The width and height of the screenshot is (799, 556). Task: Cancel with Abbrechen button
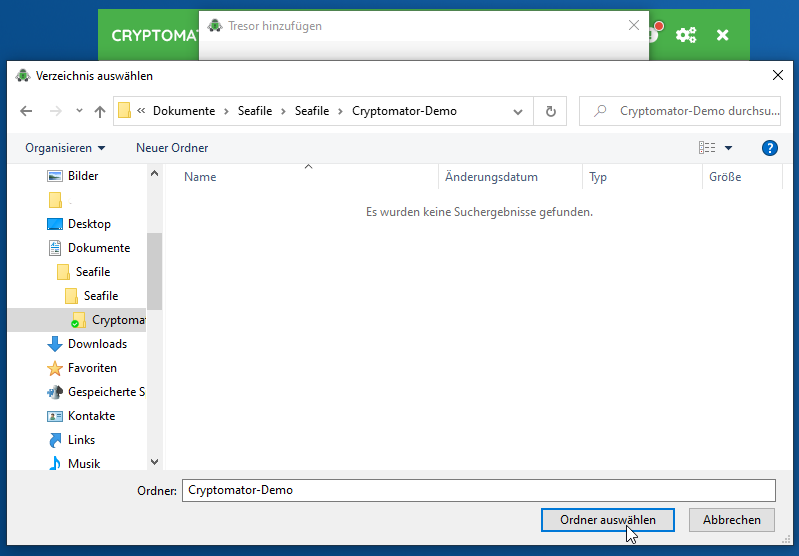point(732,520)
